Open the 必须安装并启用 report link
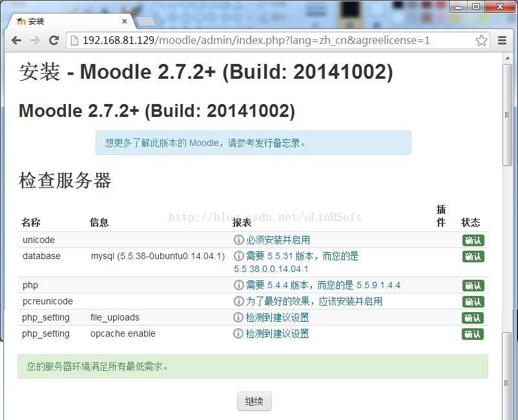 pyautogui.click(x=278, y=240)
